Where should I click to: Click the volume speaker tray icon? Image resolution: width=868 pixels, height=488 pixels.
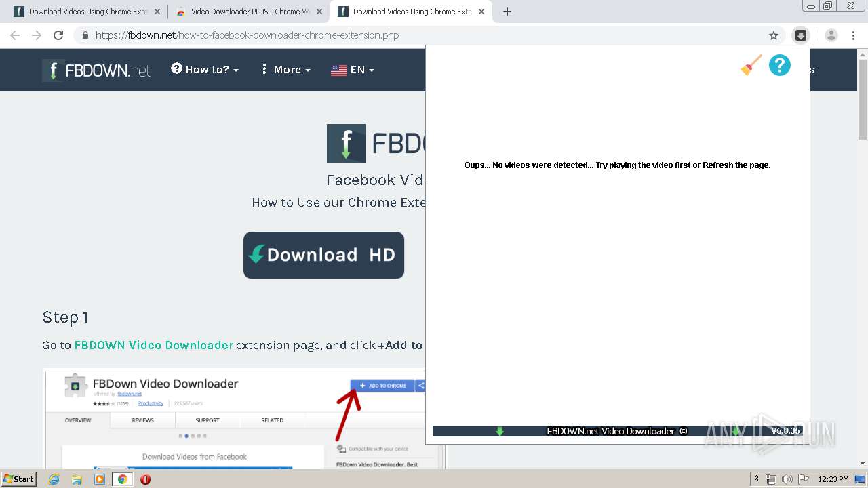[787, 479]
